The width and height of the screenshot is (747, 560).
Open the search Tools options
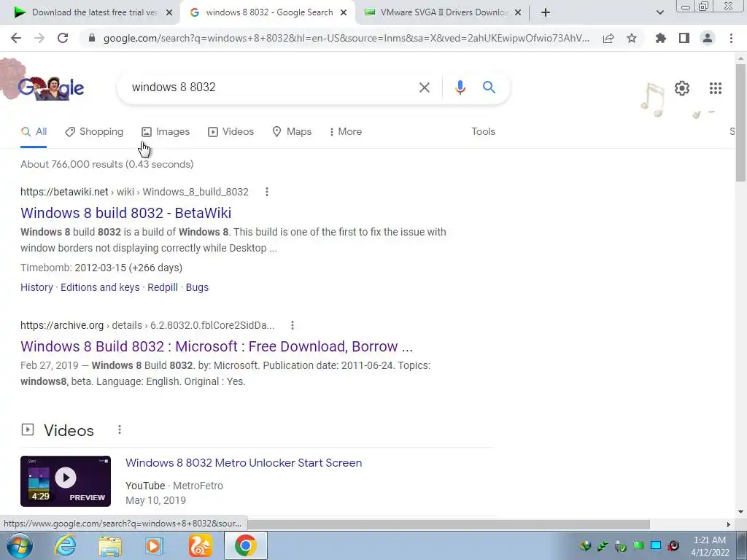pos(483,132)
